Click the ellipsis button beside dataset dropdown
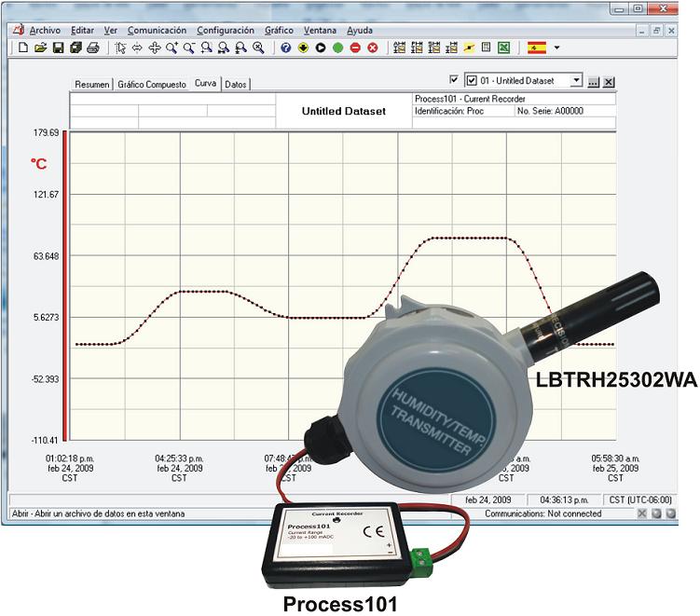This screenshot has height=616, width=700. (593, 82)
